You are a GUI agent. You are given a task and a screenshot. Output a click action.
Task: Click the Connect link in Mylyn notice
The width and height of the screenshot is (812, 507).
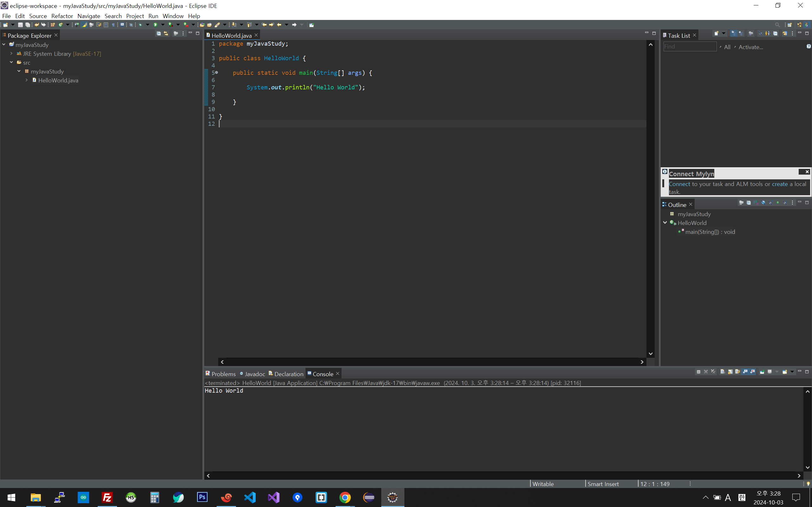click(x=679, y=184)
